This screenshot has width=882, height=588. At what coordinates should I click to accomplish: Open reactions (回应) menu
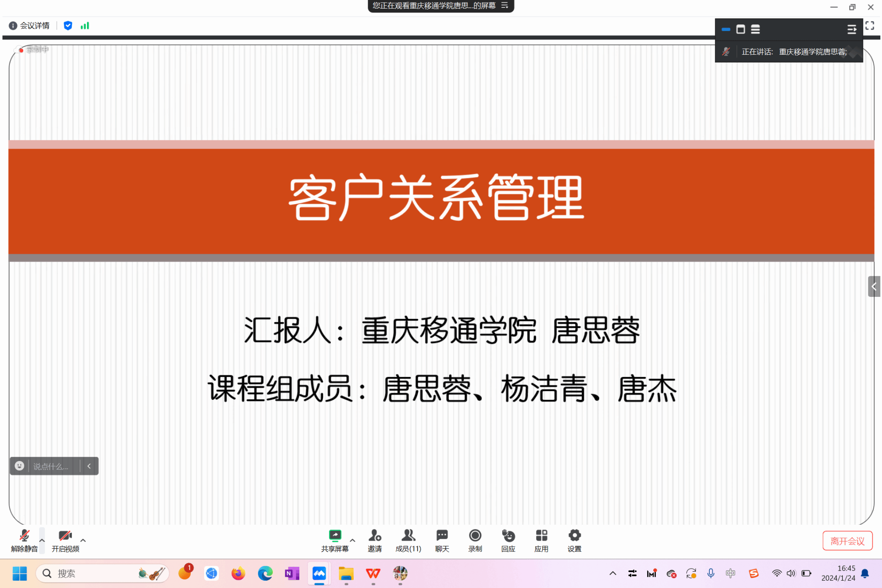[508, 541]
